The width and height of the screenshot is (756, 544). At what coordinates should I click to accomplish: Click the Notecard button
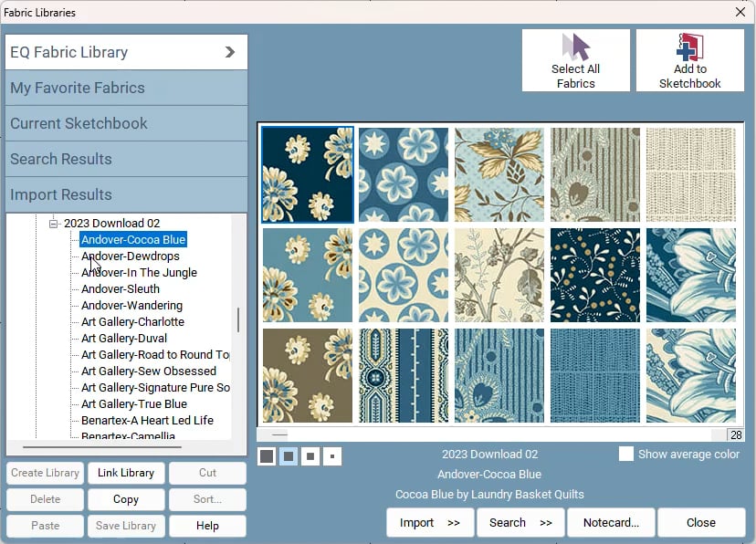611,522
